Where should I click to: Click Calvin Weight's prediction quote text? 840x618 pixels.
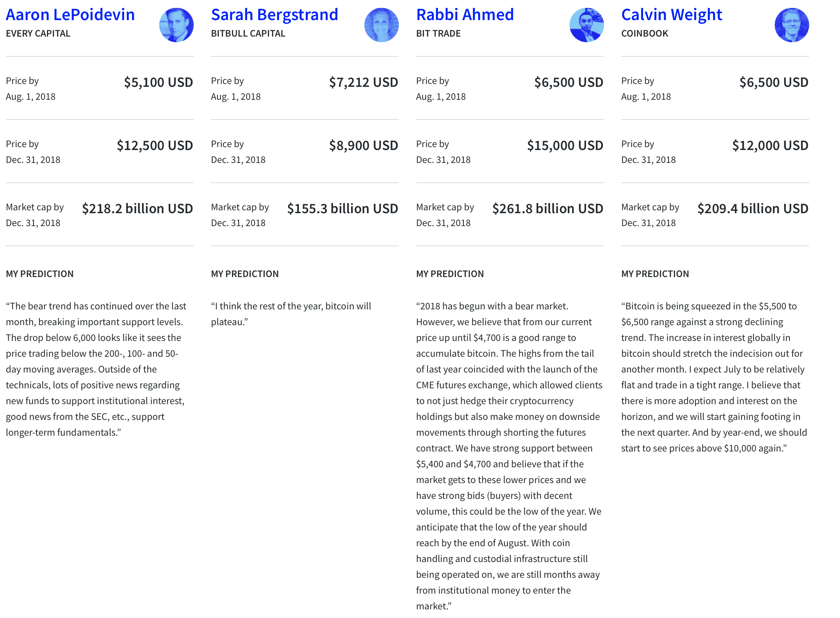(714, 377)
